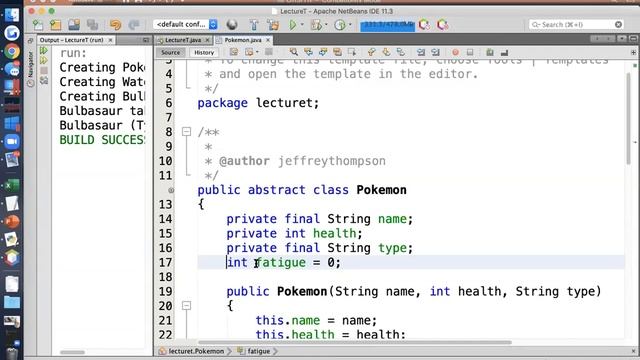Jump to Next Bookmark icon

(x=386, y=52)
